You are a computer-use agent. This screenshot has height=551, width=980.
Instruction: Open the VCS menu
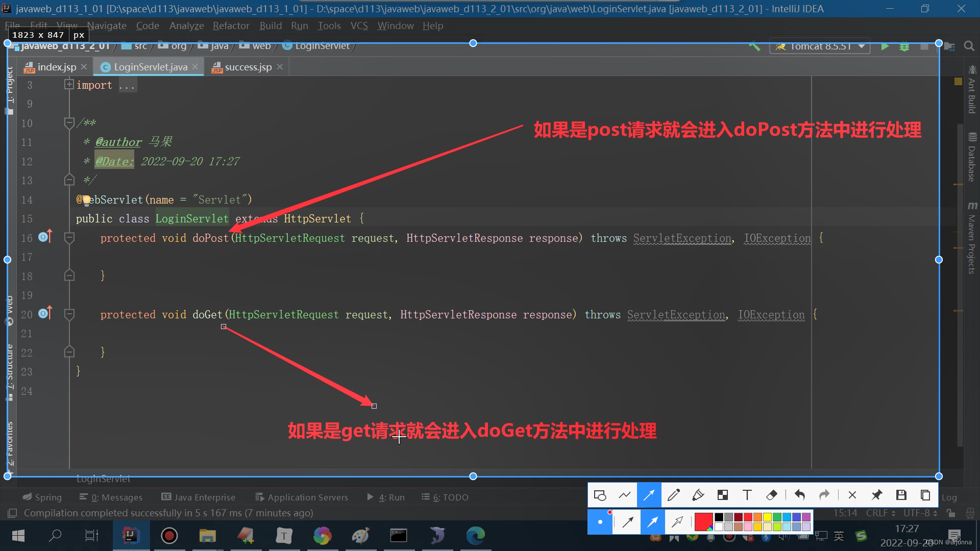[x=359, y=26]
